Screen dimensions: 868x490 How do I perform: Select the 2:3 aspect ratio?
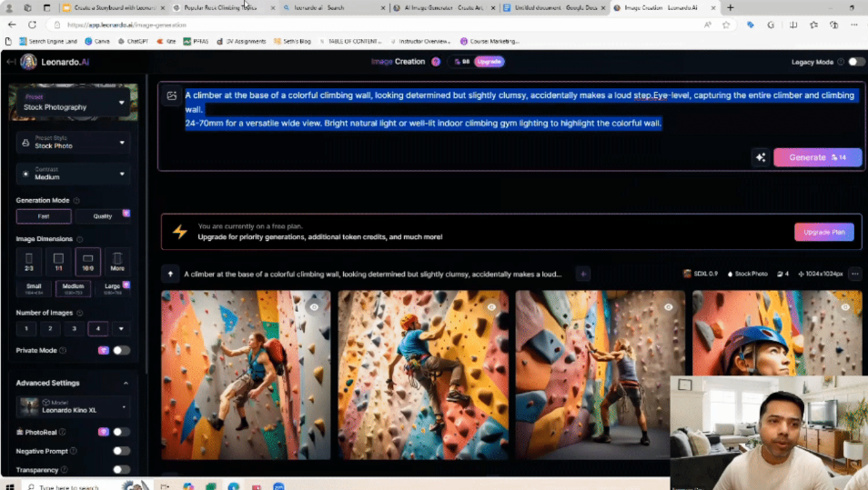pyautogui.click(x=29, y=262)
